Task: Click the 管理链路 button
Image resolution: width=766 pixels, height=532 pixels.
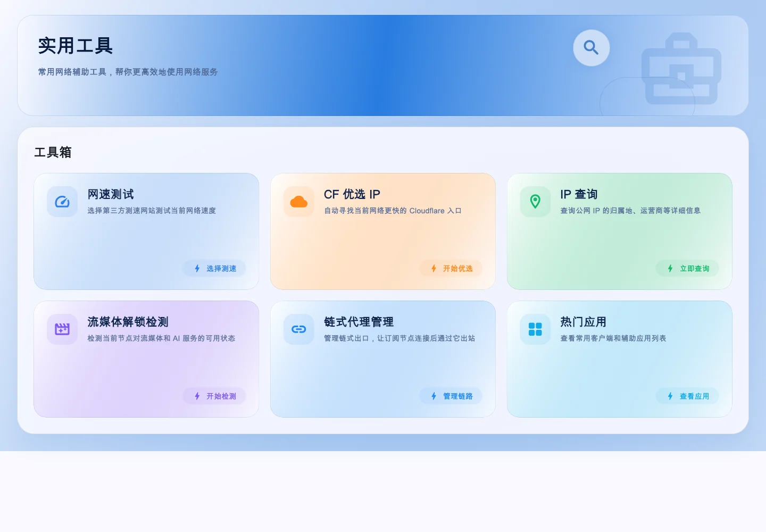Action: 451,396
